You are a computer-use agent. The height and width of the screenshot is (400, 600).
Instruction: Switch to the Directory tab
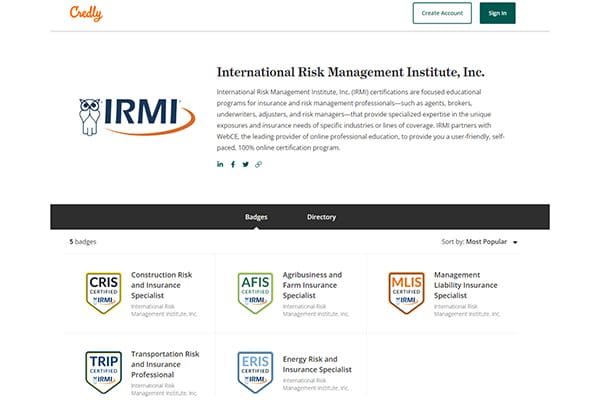[321, 217]
